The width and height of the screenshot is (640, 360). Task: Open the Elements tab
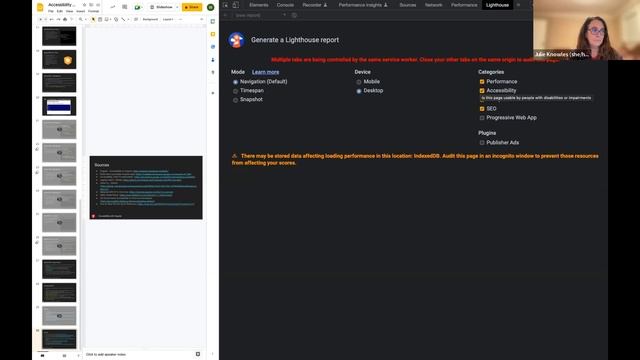click(x=259, y=5)
